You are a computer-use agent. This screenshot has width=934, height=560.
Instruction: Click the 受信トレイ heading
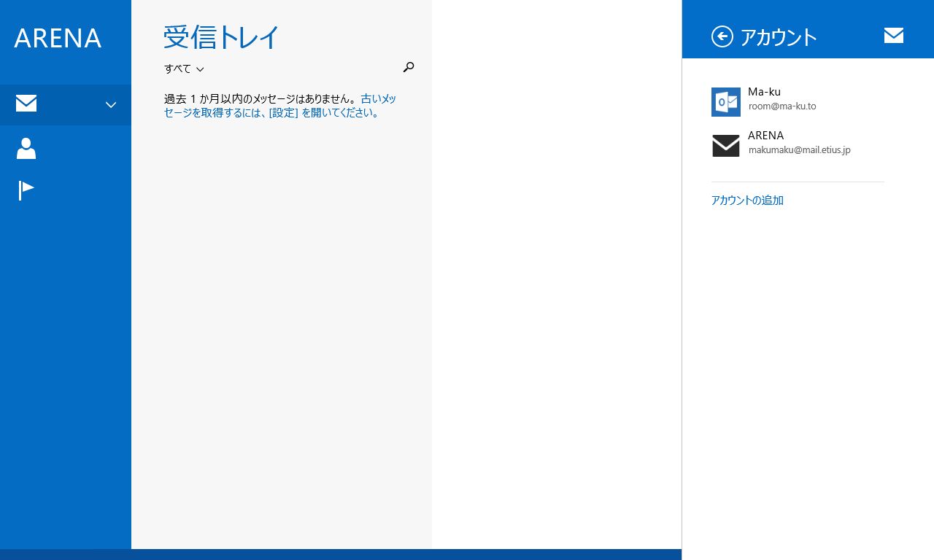coord(221,36)
